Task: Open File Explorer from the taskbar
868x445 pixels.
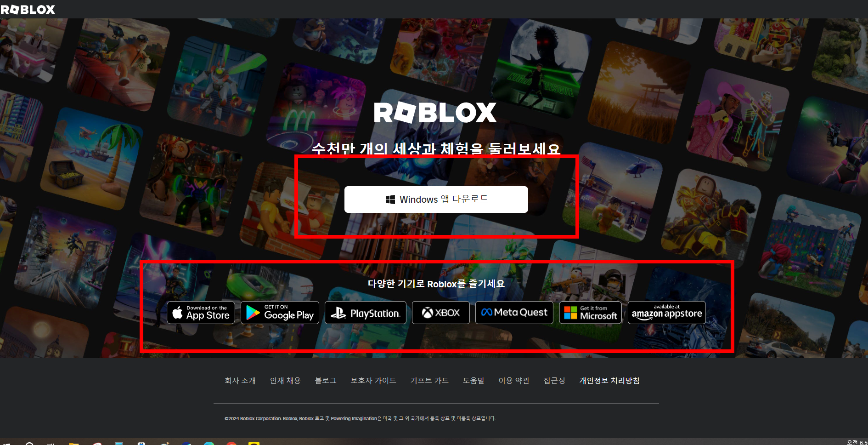Action: click(x=73, y=443)
